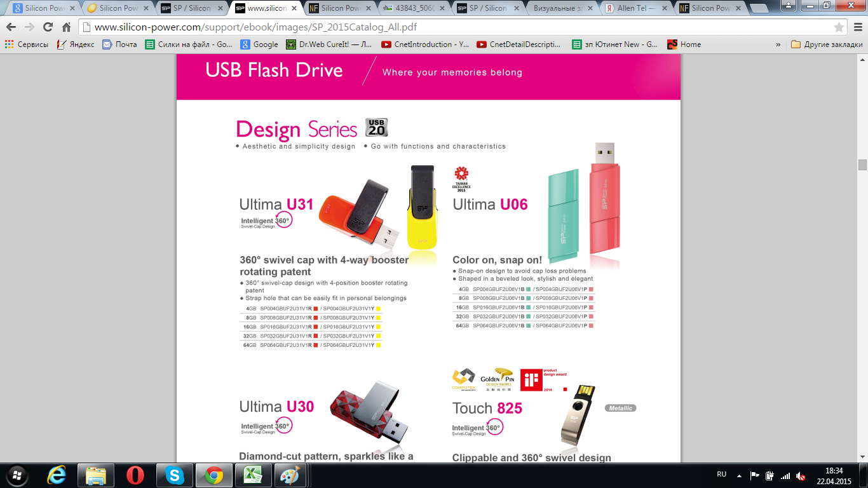Click Intelligent 360° badge under Touch 825
Image resolution: width=868 pixels, height=488 pixels.
(x=478, y=427)
